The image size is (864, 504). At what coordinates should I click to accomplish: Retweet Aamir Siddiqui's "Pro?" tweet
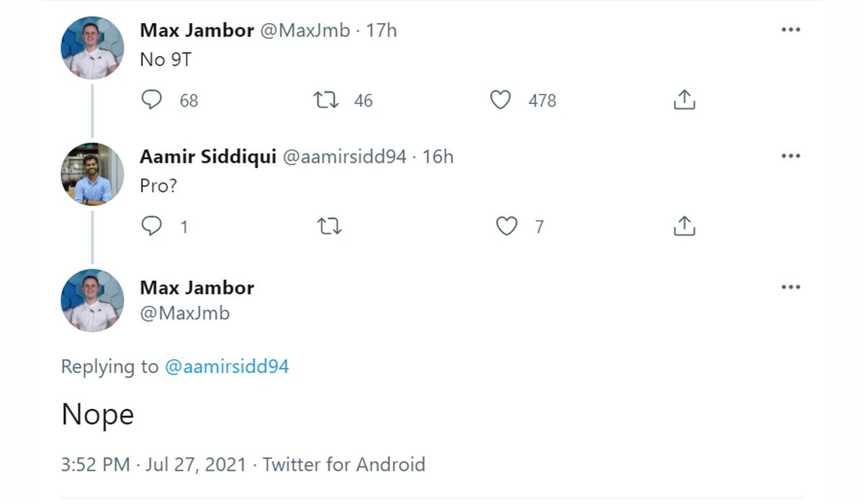click(329, 227)
